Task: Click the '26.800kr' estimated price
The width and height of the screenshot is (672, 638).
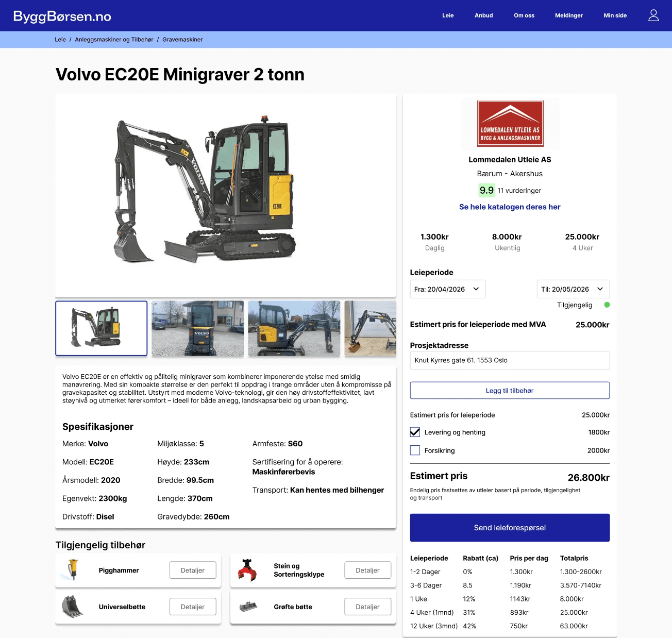Action: [x=589, y=478]
